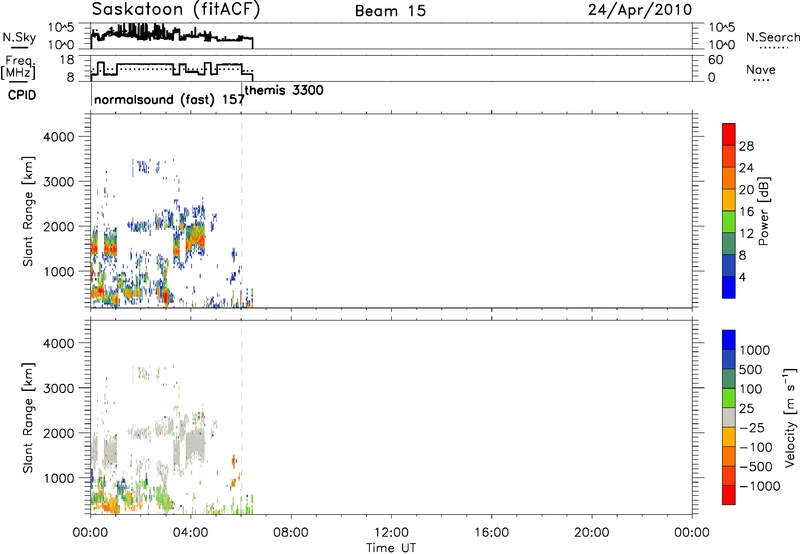Click the red -1000 Velocity colorbar segment
This screenshot has width=800, height=554.
pos(729,494)
